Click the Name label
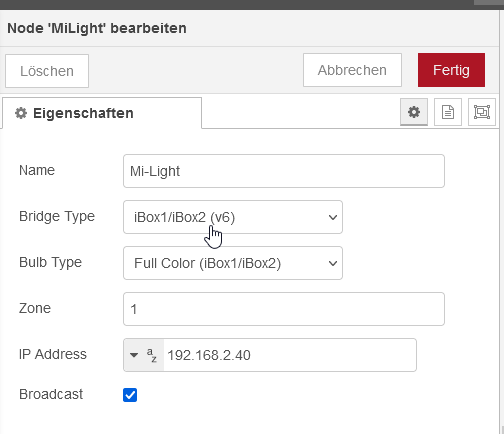Screen dimensions: 504x434 pos(37,170)
